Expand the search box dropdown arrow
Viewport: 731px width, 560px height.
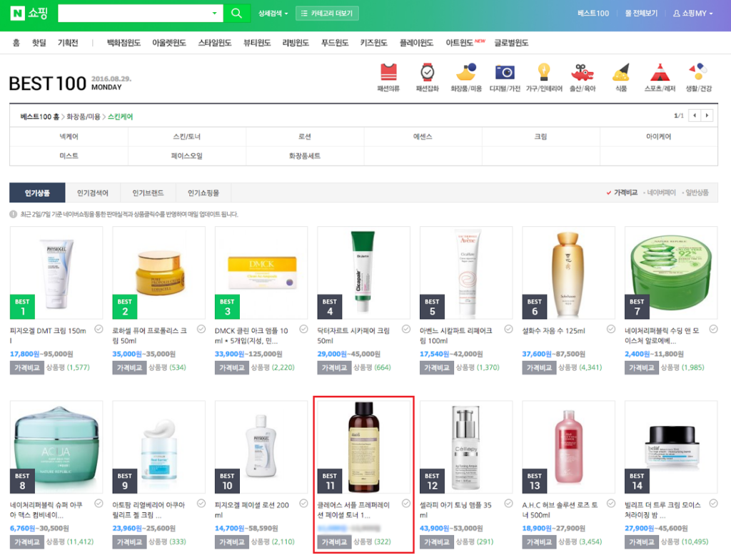[x=214, y=13]
